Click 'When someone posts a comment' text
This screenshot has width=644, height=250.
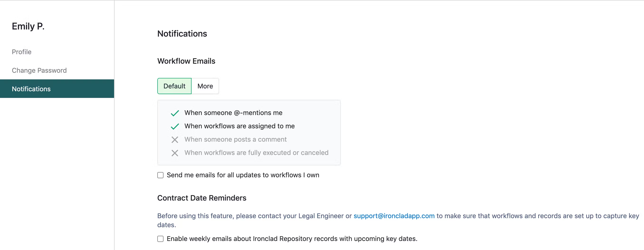[x=235, y=139]
